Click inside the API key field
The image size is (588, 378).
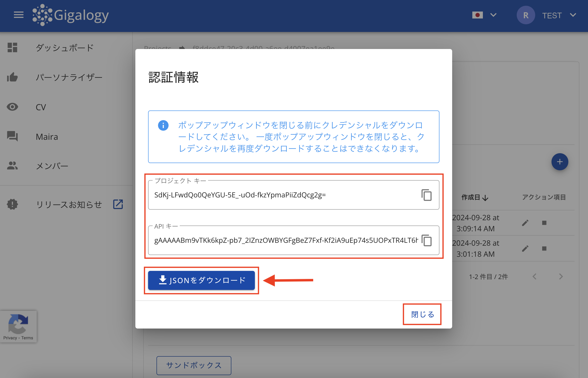[x=282, y=241]
